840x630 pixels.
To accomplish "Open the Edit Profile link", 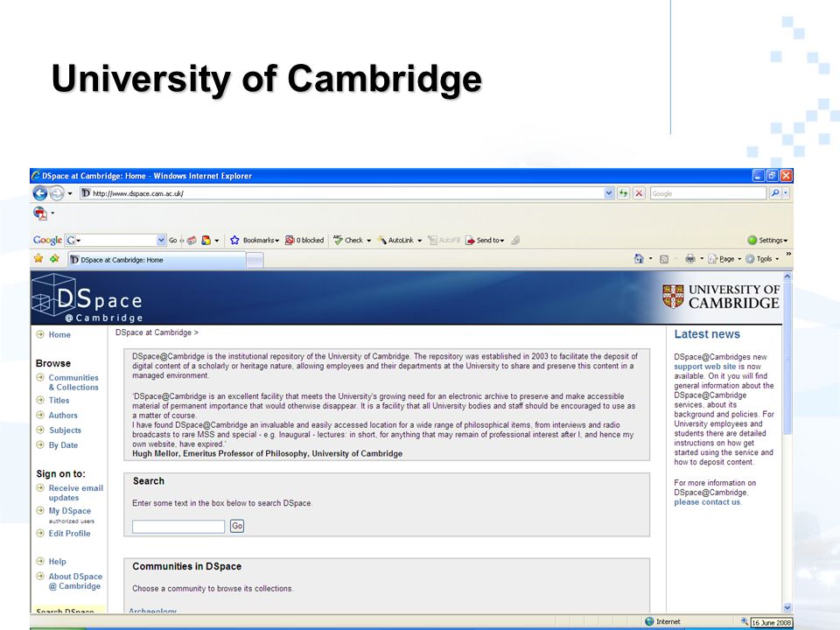I will (x=69, y=533).
